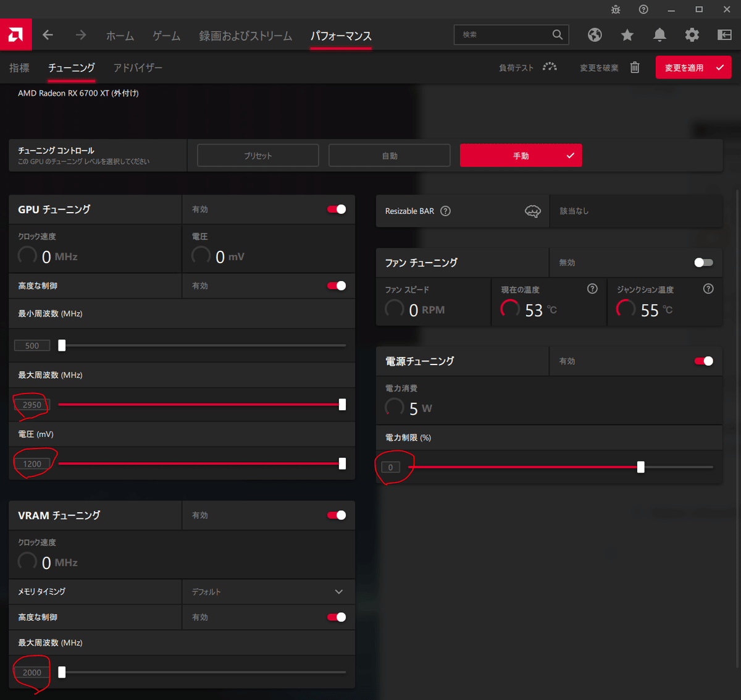Disable the 電源チューニング toggle
Screen dimensions: 741x700
pos(703,361)
